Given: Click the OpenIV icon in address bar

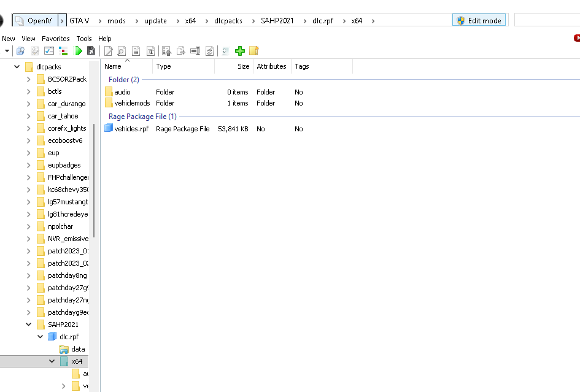Looking at the screenshot, I should (x=20, y=21).
